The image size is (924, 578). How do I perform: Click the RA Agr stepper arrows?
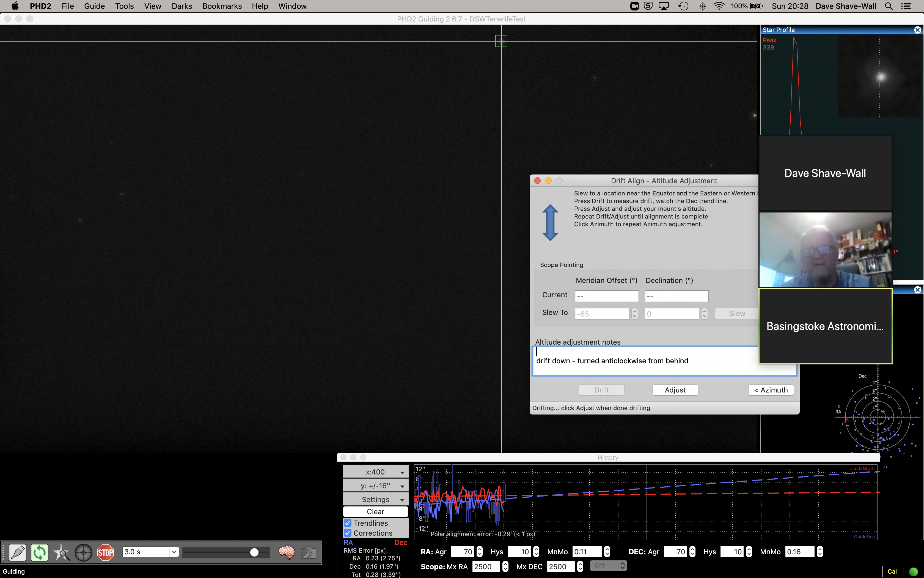(x=480, y=552)
